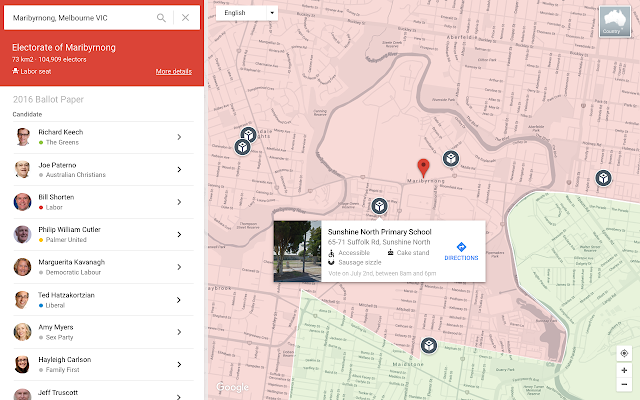This screenshot has width=640, height=400.
Task: Click the red Maribyrnong location pin
Action: point(423,167)
